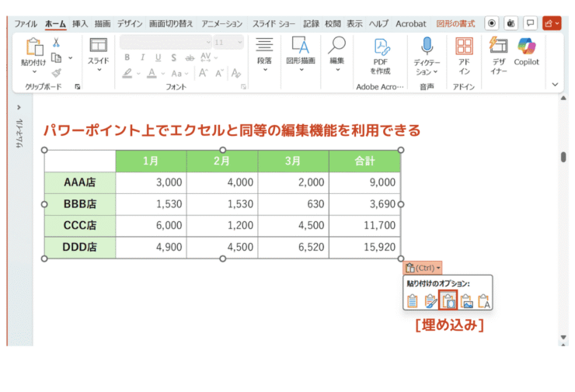Click the Copy icon in Clipboard group
The height and width of the screenshot is (392, 575).
click(56, 58)
